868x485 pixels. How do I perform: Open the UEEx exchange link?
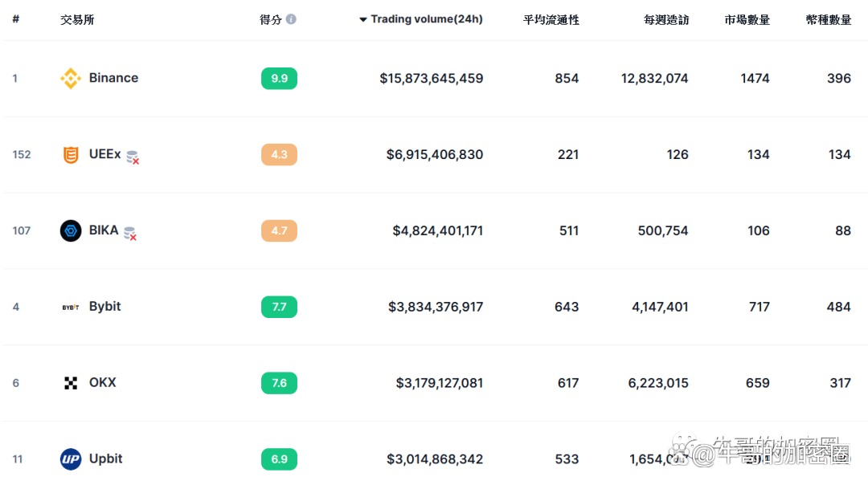coord(104,154)
